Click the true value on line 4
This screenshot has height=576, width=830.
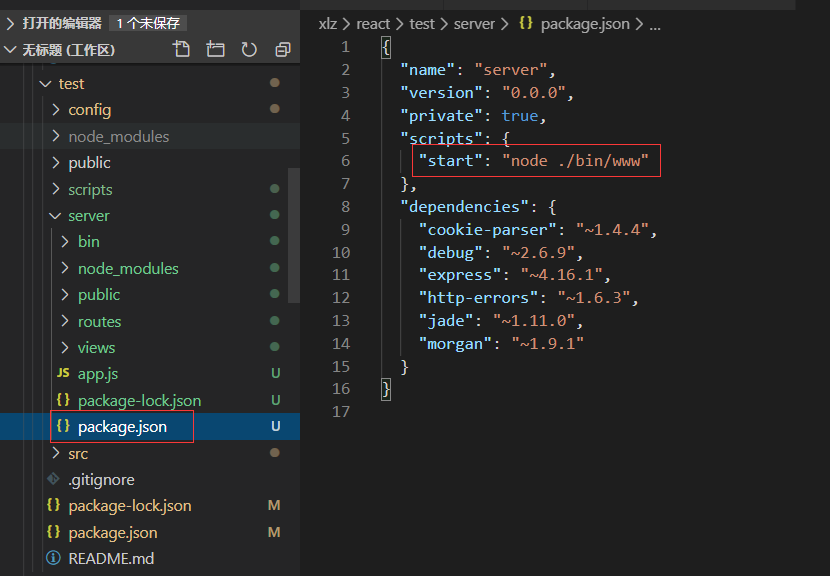(520, 115)
